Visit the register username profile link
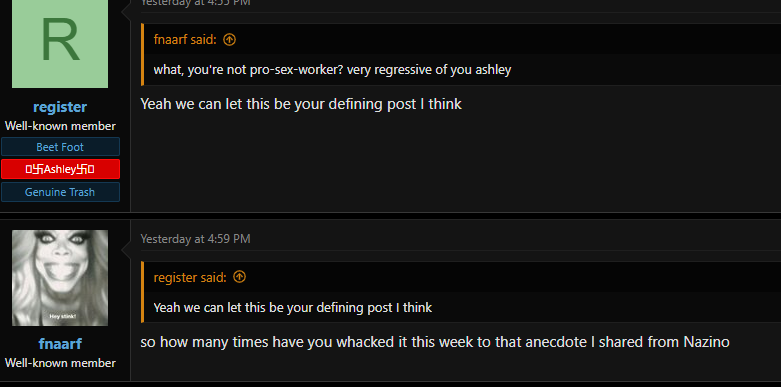781x387 pixels. click(x=60, y=107)
